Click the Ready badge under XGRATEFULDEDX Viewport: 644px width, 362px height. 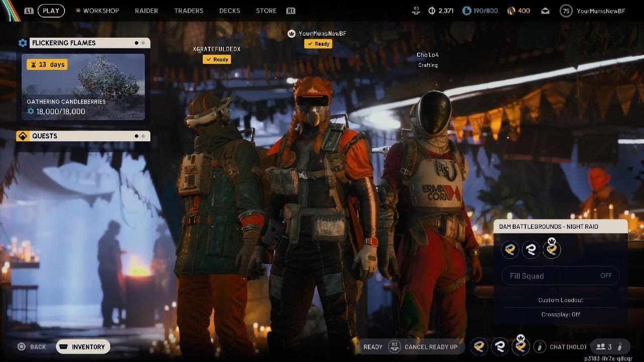[217, 59]
